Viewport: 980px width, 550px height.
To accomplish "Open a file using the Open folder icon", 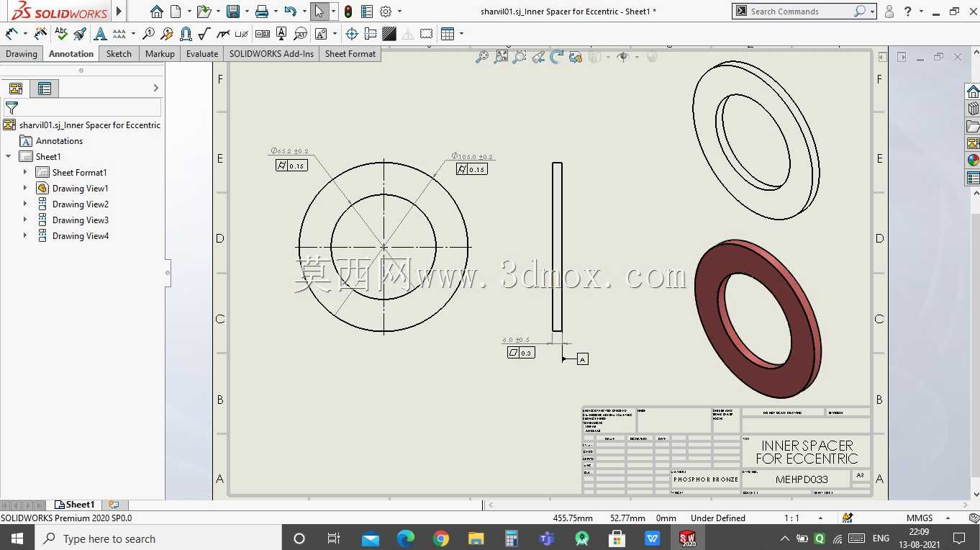I will [x=204, y=12].
